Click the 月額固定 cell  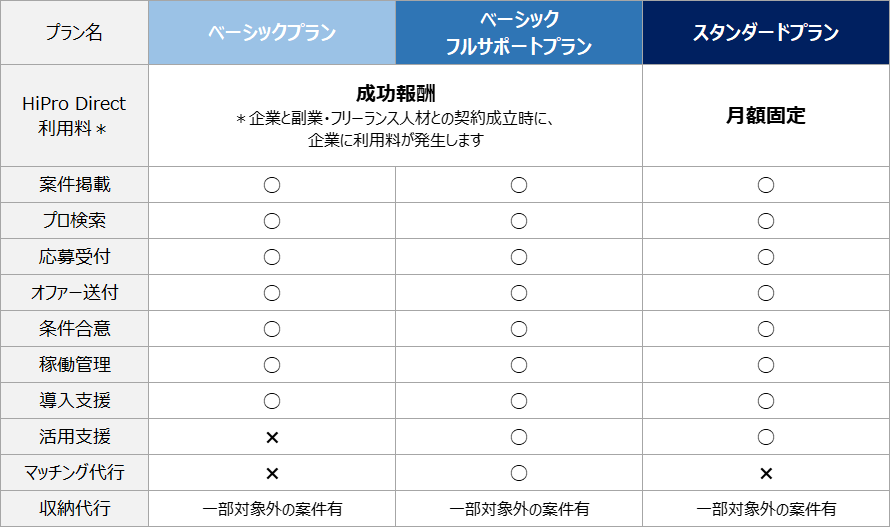pyautogui.click(x=766, y=116)
